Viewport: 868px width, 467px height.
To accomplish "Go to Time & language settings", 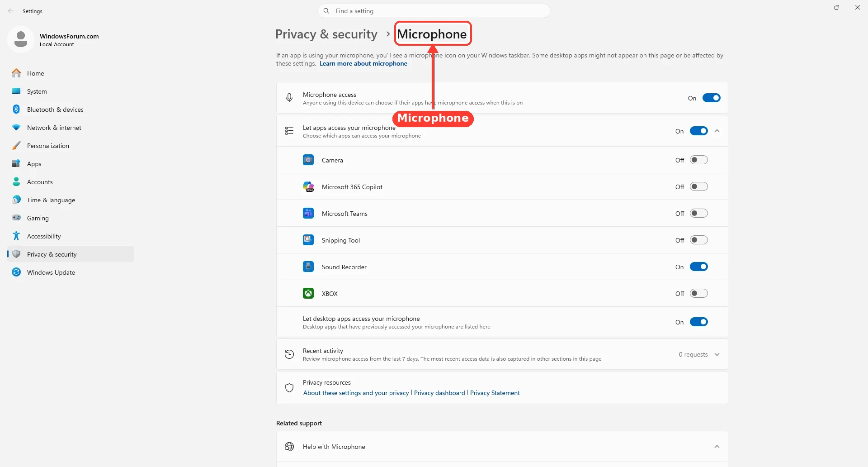I will (71, 200).
